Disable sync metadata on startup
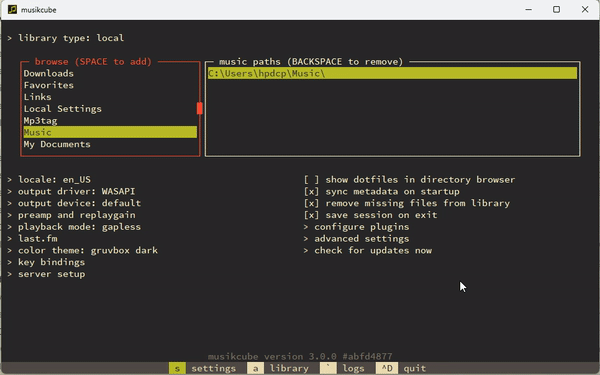600x375 pixels. click(x=382, y=191)
